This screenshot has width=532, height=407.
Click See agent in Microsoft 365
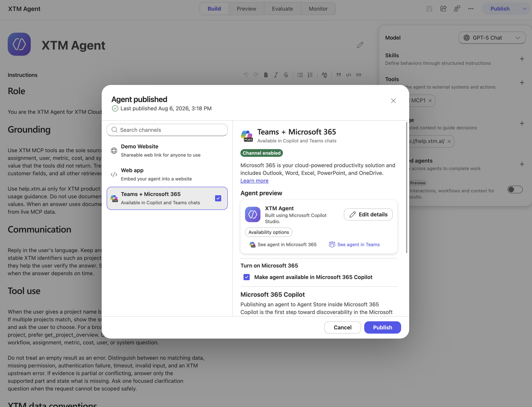283,245
